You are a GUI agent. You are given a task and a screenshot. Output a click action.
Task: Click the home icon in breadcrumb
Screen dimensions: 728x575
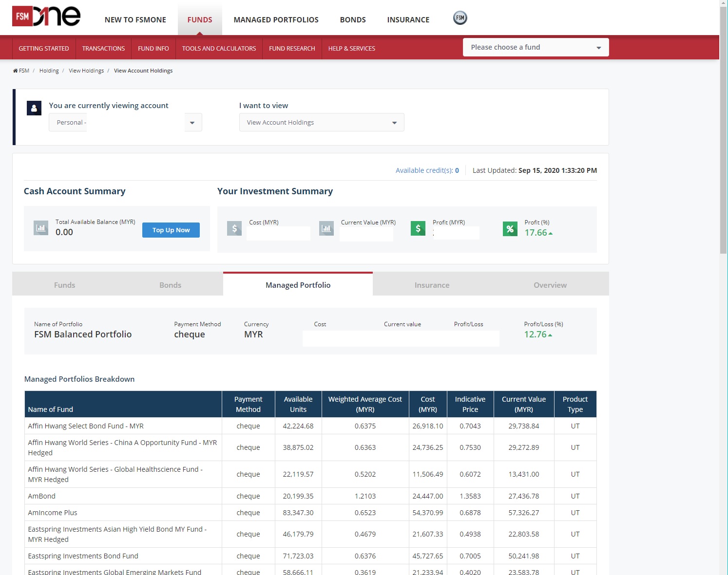point(15,71)
